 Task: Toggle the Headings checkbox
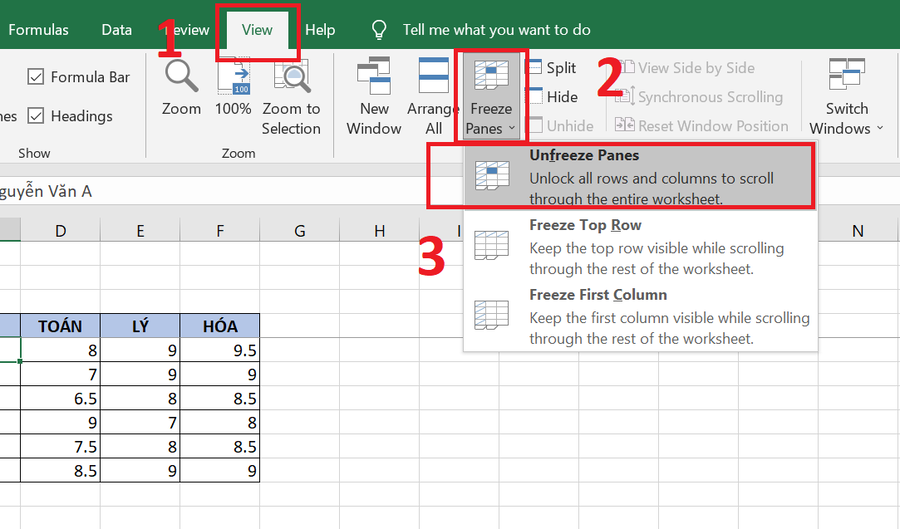click(36, 116)
